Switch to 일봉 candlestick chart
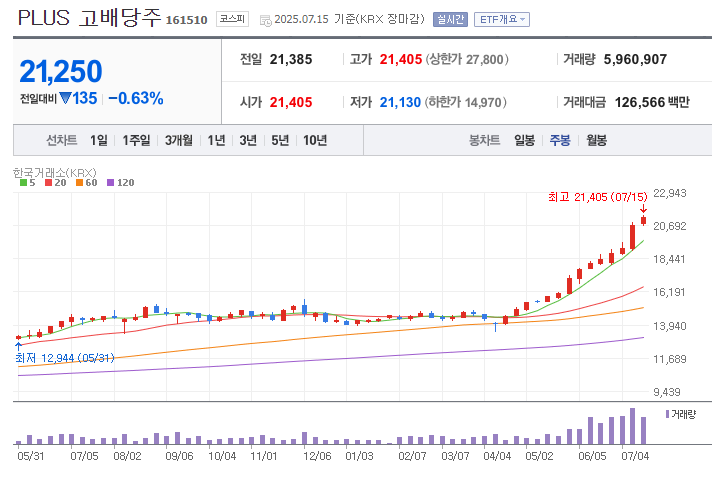The width and height of the screenshot is (712, 479). pyautogui.click(x=524, y=140)
